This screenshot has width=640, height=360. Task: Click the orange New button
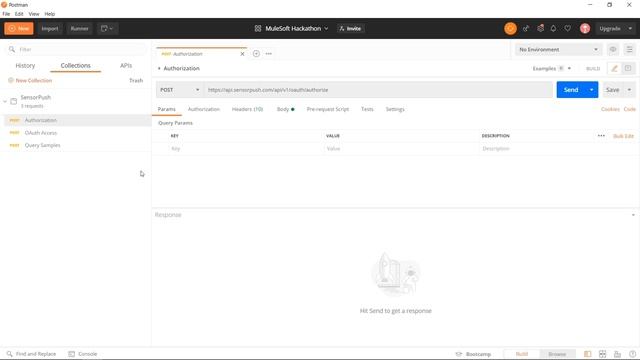tap(19, 29)
